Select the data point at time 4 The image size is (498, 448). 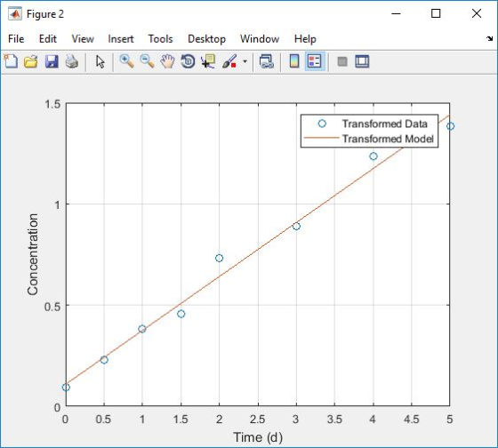point(373,156)
